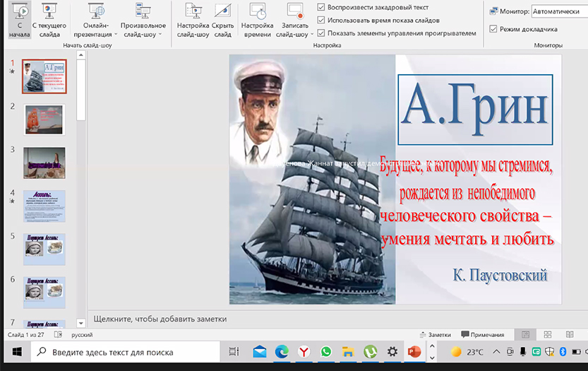Switch to Reading view in status bar
The width and height of the screenshot is (588, 371).
coord(570,334)
